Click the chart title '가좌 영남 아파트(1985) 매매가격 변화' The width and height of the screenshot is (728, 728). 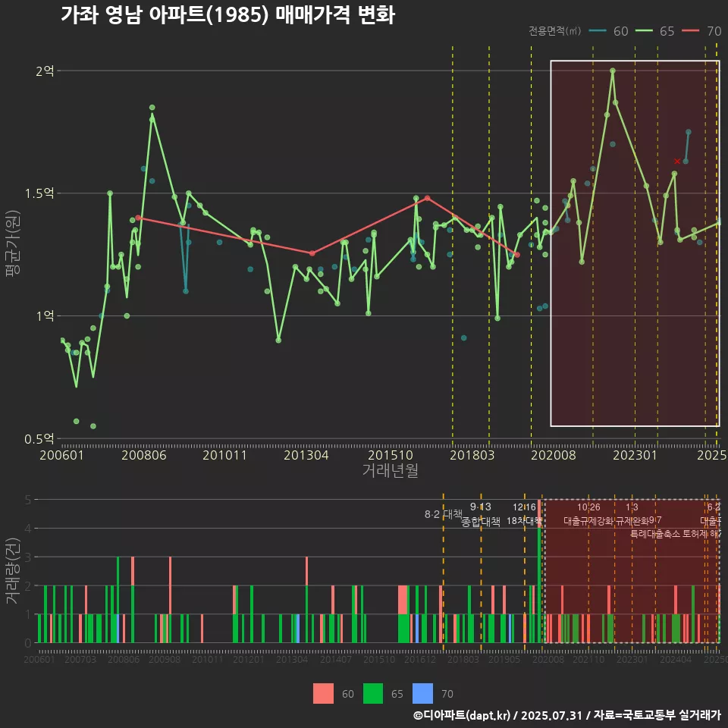pyautogui.click(x=228, y=14)
